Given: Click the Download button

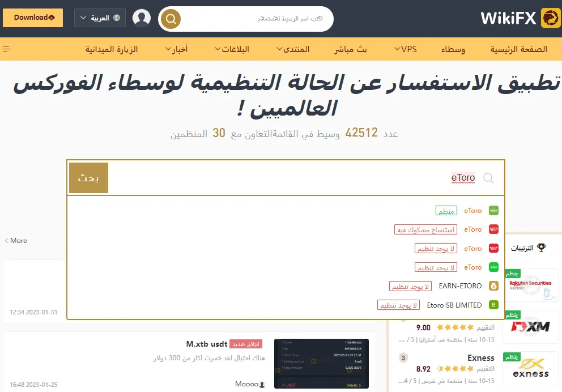Looking at the screenshot, I should (33, 18).
